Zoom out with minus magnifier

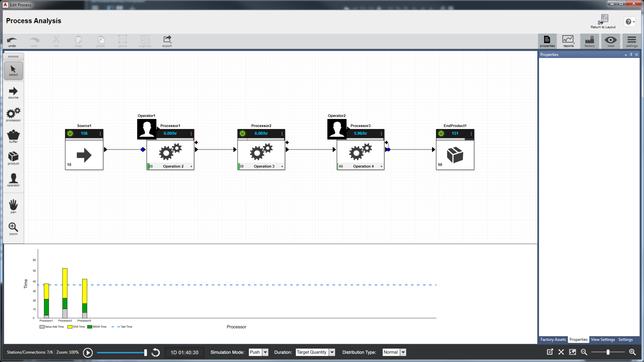[x=584, y=352]
